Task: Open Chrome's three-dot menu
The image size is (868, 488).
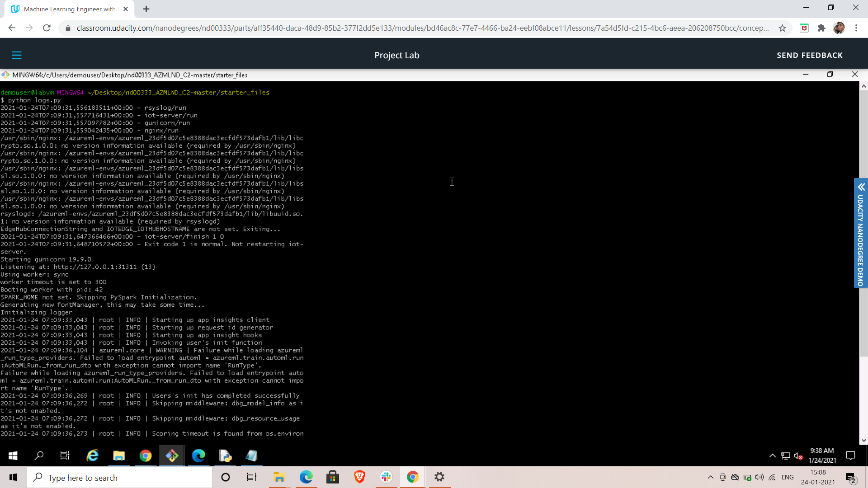Action: point(856,28)
